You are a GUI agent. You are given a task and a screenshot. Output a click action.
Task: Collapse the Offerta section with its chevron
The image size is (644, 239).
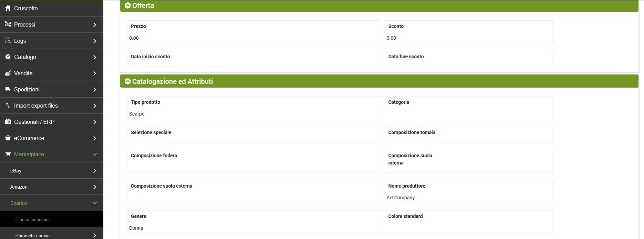pos(128,6)
